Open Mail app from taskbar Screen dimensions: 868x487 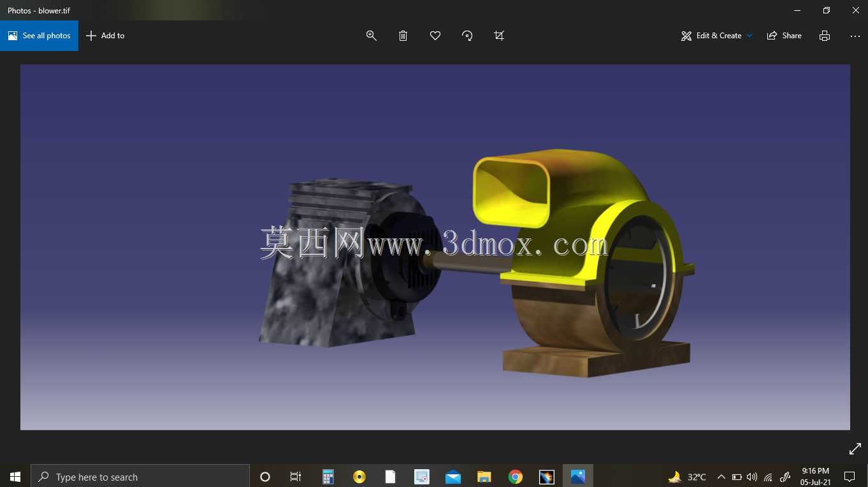453,476
